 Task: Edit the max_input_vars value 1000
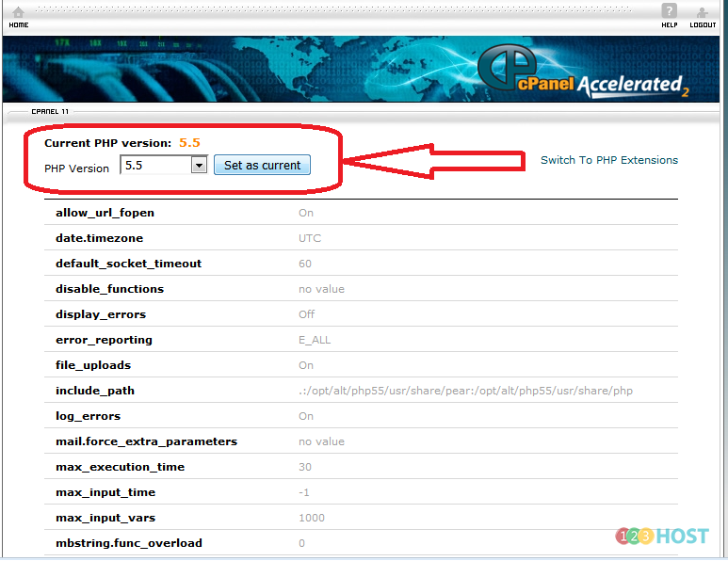[x=312, y=518]
